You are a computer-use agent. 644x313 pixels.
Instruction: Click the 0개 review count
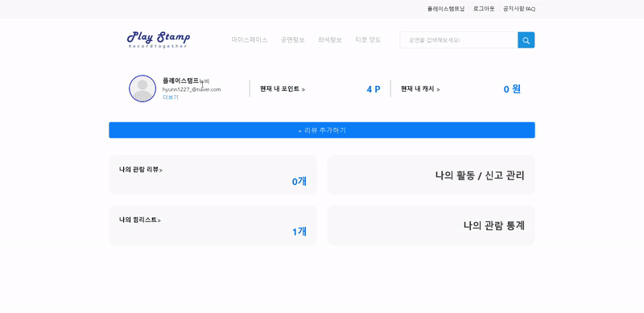(299, 181)
